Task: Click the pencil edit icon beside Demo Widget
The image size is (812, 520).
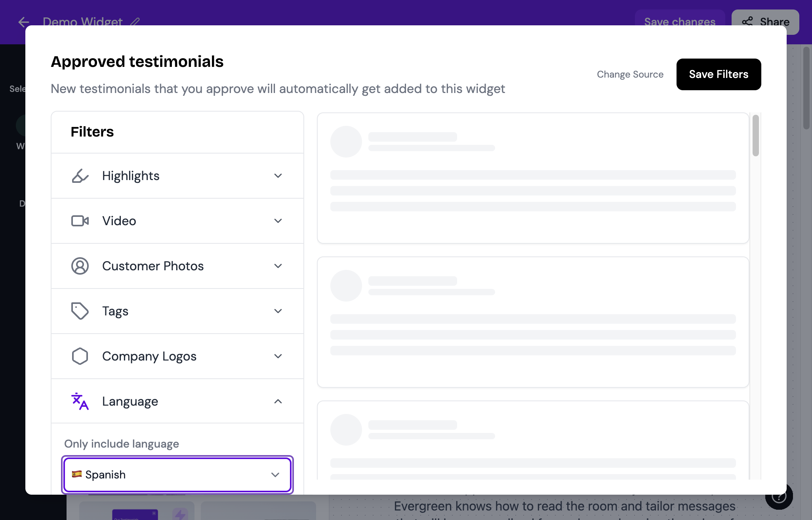Action: pyautogui.click(x=135, y=22)
